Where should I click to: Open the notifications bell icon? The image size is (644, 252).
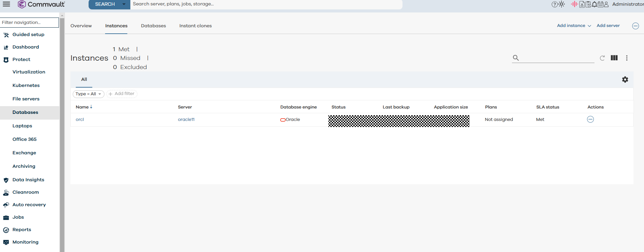coord(594,4)
